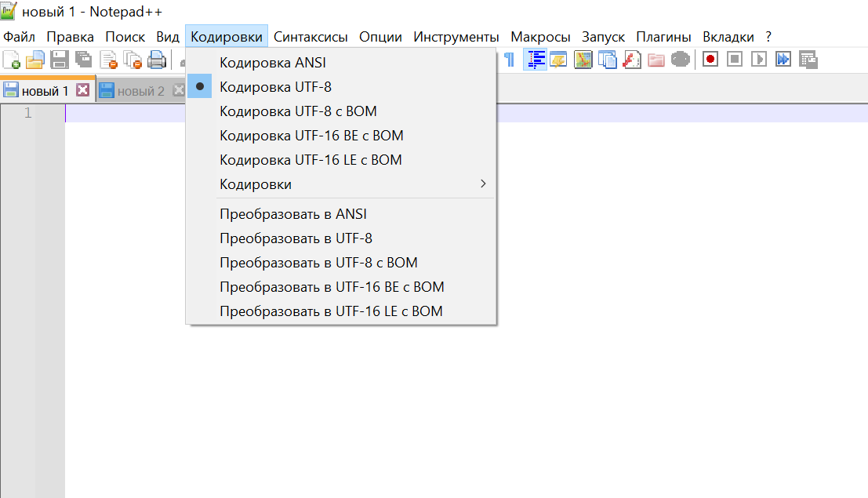This screenshot has height=498, width=868.
Task: Open the Document List toolbar icon
Action: tap(607, 60)
